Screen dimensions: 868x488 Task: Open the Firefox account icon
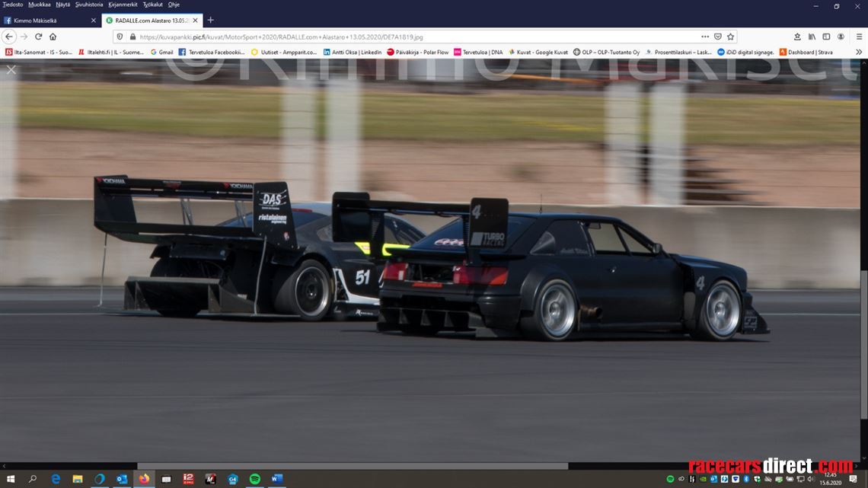click(841, 36)
